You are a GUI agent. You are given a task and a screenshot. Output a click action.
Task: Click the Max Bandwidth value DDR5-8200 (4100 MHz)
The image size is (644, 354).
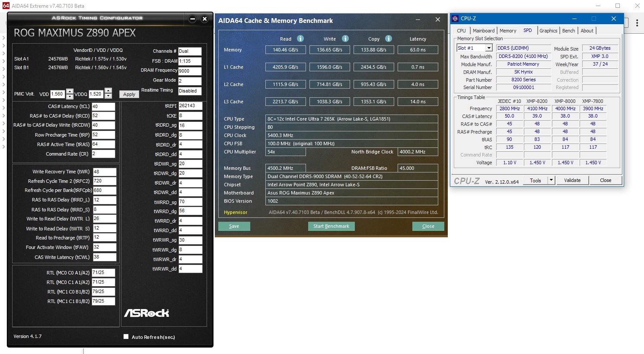(523, 56)
